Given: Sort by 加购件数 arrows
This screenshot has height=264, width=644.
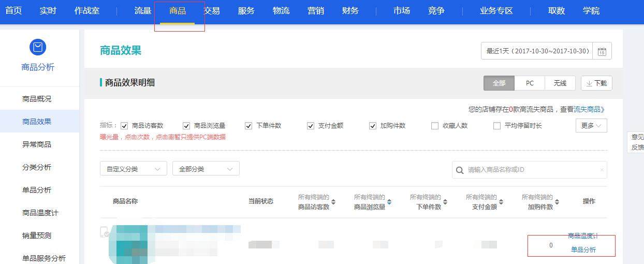Looking at the screenshot, I should [x=557, y=202].
